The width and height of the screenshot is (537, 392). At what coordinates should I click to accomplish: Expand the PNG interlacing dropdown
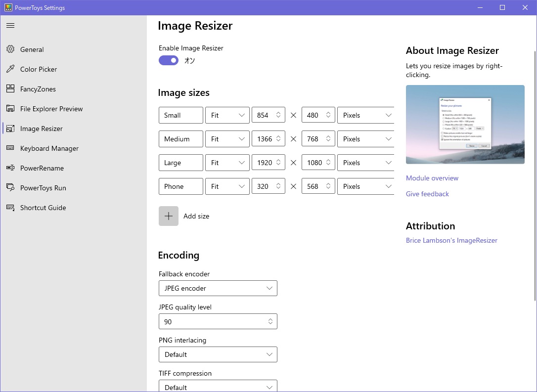(x=218, y=354)
